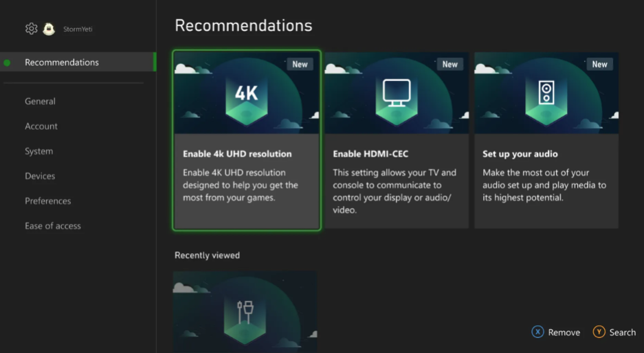Screen dimensions: 644x353
Task: Go to System settings
Action: pyautogui.click(x=38, y=151)
